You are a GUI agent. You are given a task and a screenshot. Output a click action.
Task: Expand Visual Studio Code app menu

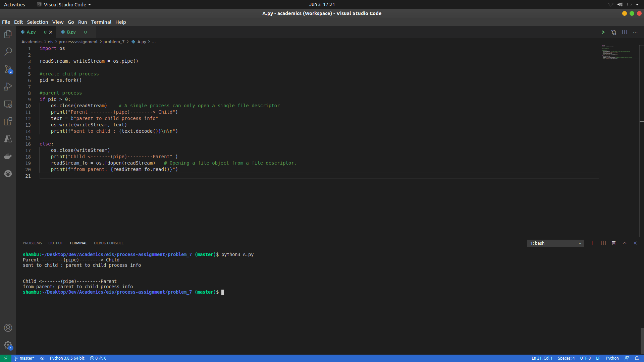click(x=64, y=4)
